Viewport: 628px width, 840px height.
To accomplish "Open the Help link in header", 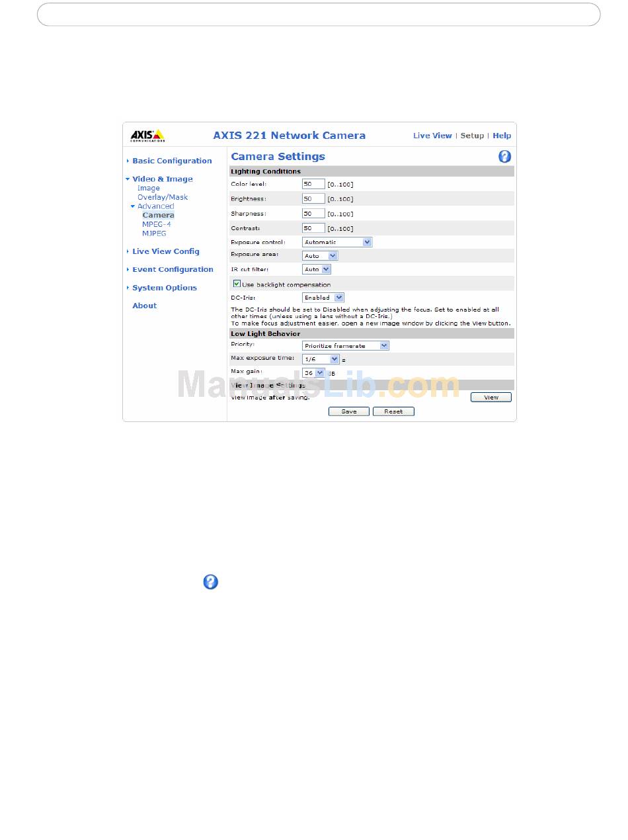I will 502,136.
